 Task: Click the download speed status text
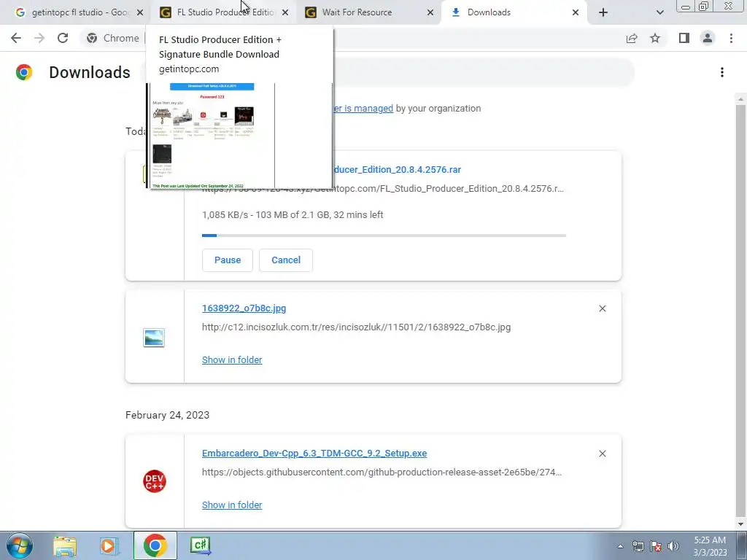(x=293, y=215)
